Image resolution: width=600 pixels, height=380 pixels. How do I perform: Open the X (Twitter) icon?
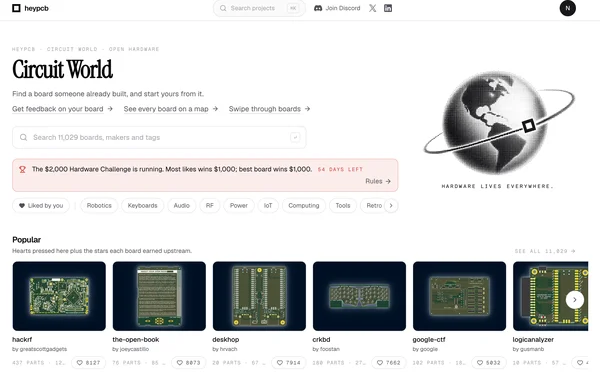(372, 8)
